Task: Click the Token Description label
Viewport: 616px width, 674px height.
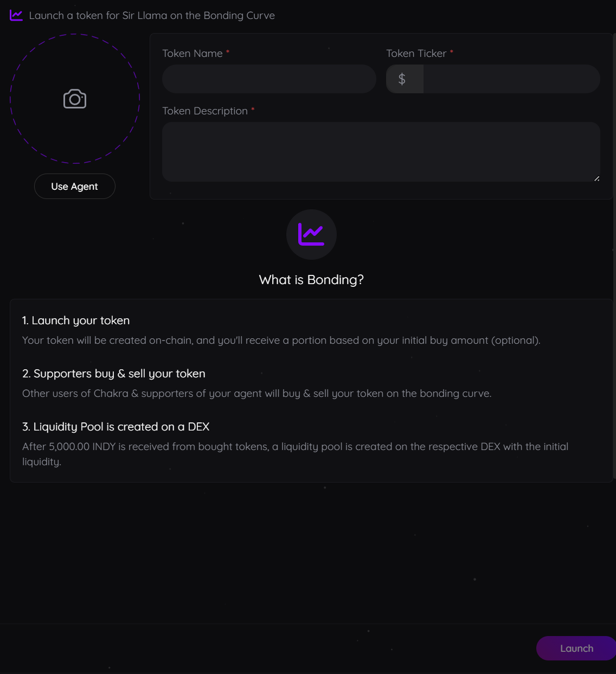Action: coord(205,111)
